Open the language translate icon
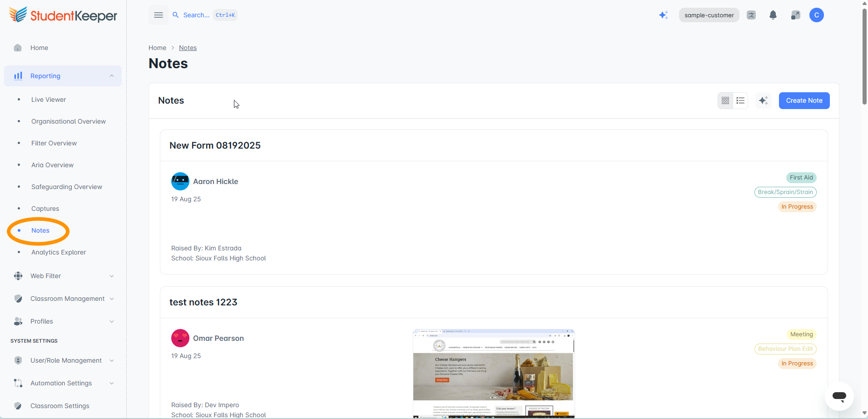 pyautogui.click(x=751, y=15)
